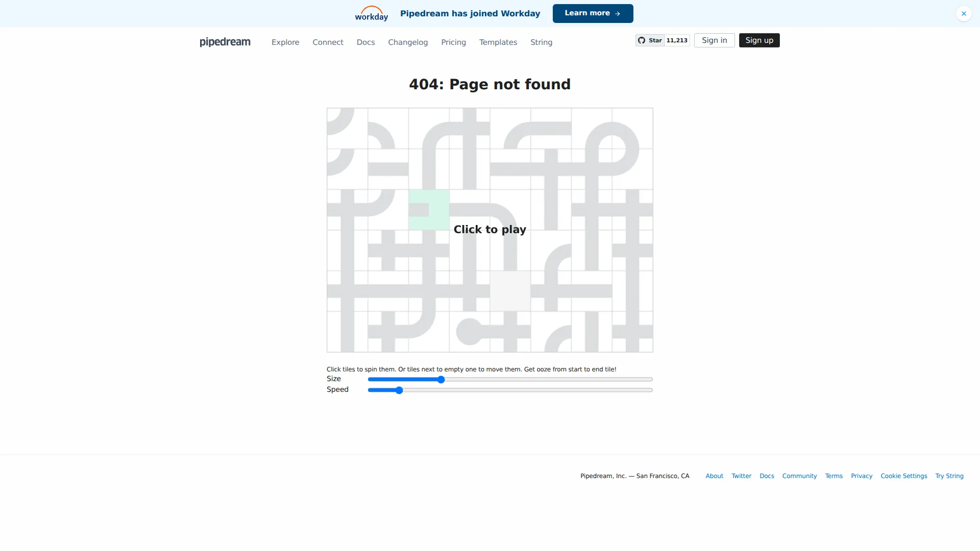Adjust the Speed slider
Screen dimensions: 980x551
point(398,390)
